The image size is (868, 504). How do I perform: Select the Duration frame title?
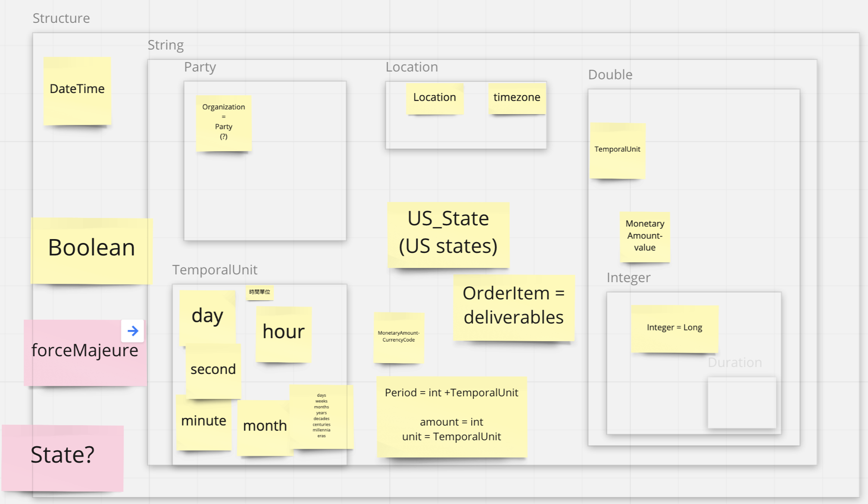tap(735, 363)
